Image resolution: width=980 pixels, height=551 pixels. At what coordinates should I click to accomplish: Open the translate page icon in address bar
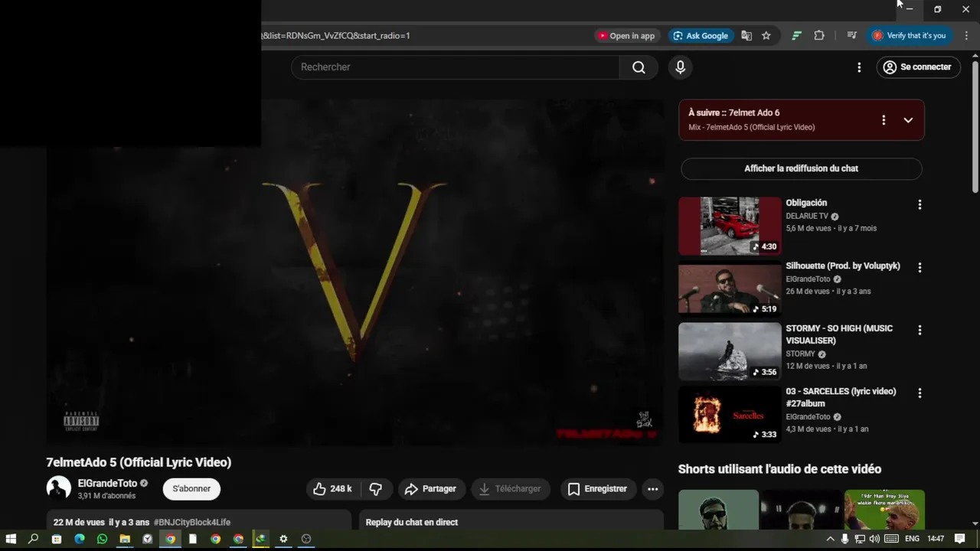tap(746, 36)
